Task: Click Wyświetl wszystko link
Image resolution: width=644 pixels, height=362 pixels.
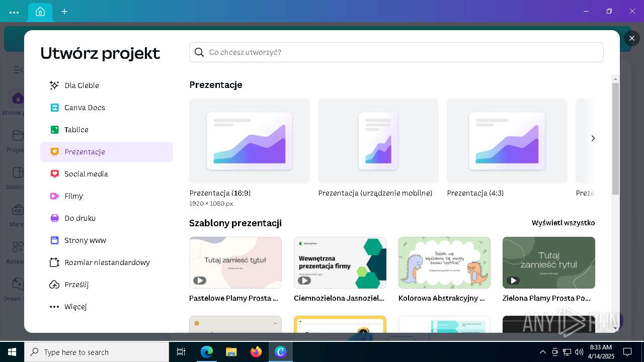Action: point(563,223)
